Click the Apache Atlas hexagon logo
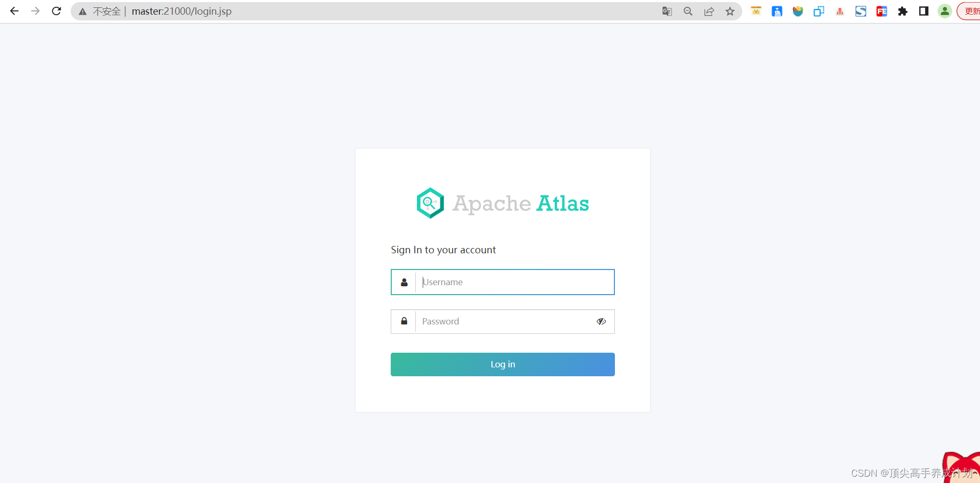Viewport: 980px width, 483px height. tap(430, 203)
